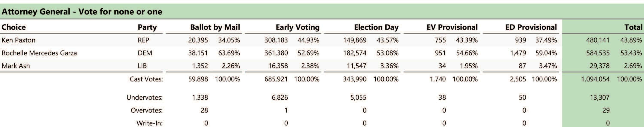Screen dimensions: 644x127
Task: Select the ED Provisional column header
Action: point(531,27)
